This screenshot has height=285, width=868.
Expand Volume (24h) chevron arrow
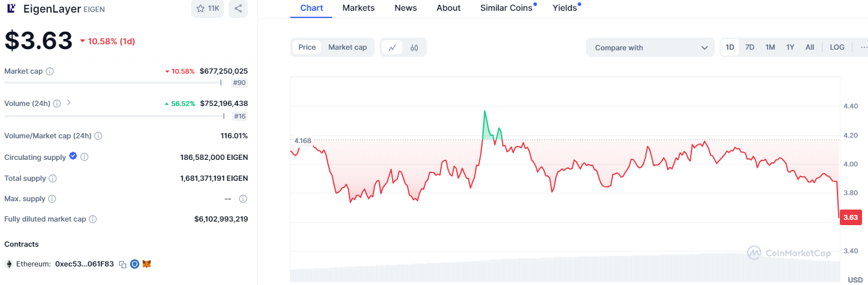[x=68, y=103]
